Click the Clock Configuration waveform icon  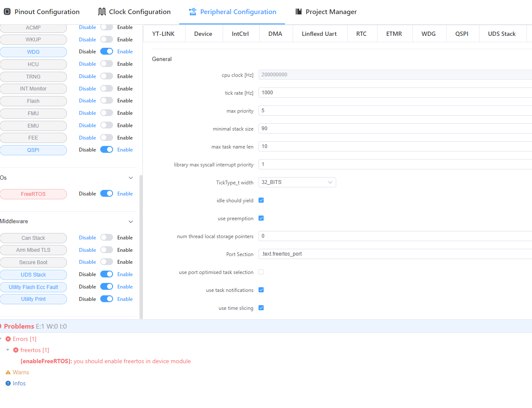click(x=102, y=12)
